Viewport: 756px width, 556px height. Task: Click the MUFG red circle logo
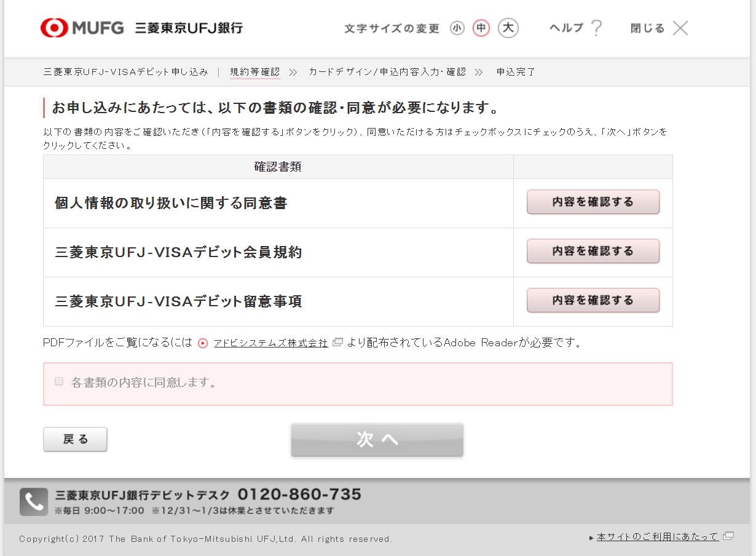(54, 28)
